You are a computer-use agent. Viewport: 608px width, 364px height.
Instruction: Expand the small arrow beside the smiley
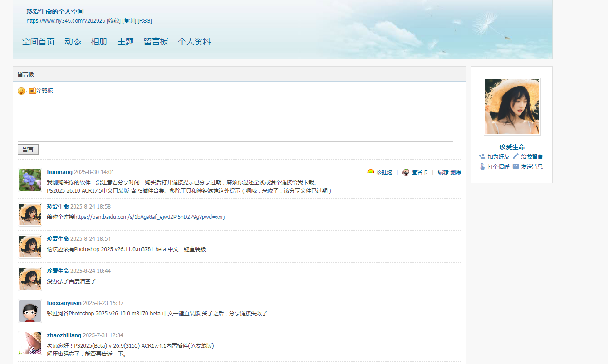pyautogui.click(x=27, y=92)
